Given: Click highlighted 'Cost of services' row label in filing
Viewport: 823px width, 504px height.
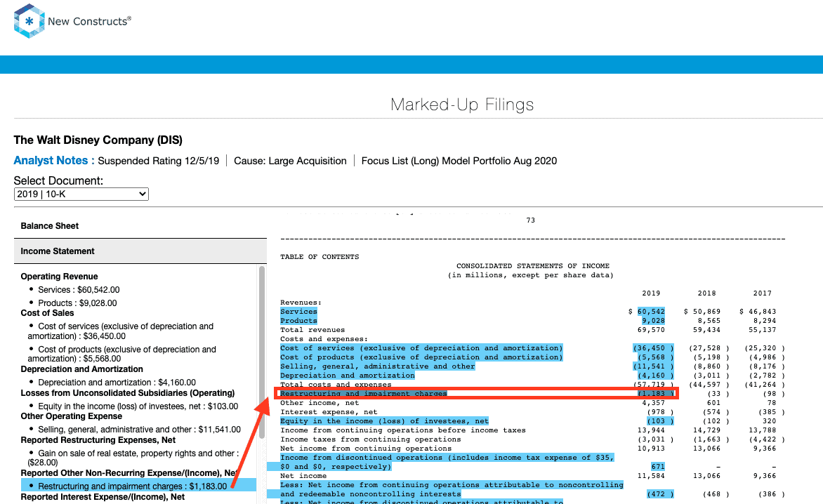Looking at the screenshot, I should [421, 348].
